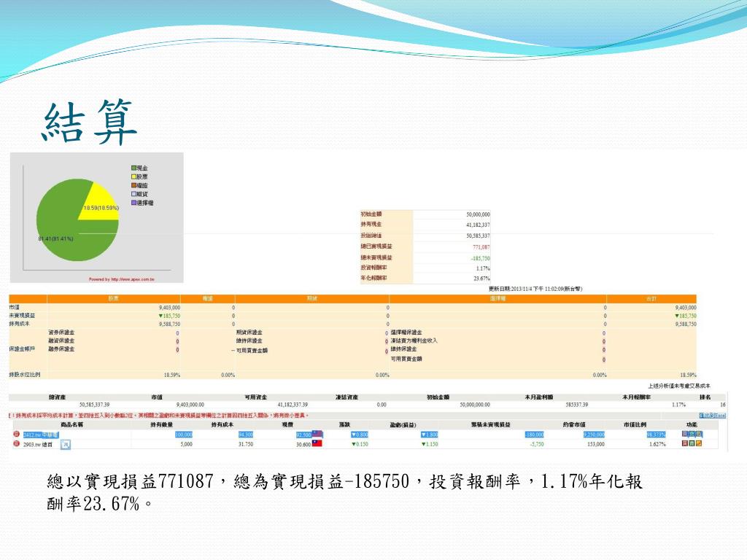This screenshot has width=747, height=560.
Task: Open the export to Excel link
Action: [x=712, y=416]
